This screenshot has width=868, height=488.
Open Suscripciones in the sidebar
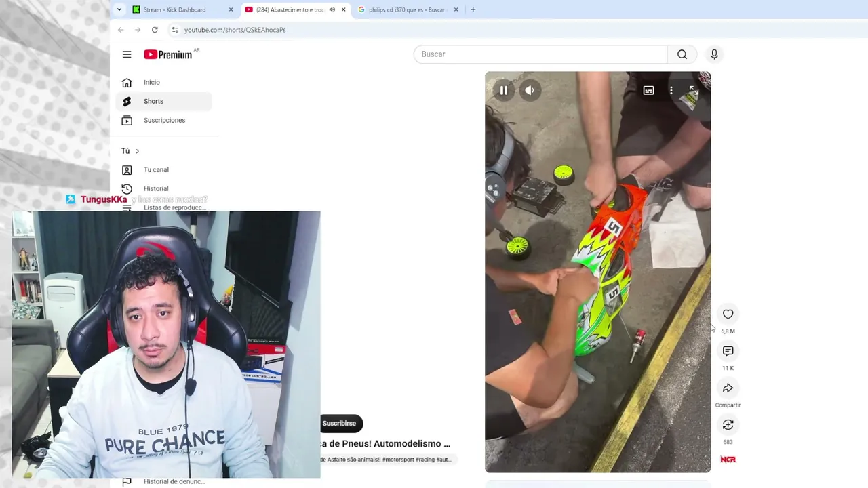[x=164, y=120]
